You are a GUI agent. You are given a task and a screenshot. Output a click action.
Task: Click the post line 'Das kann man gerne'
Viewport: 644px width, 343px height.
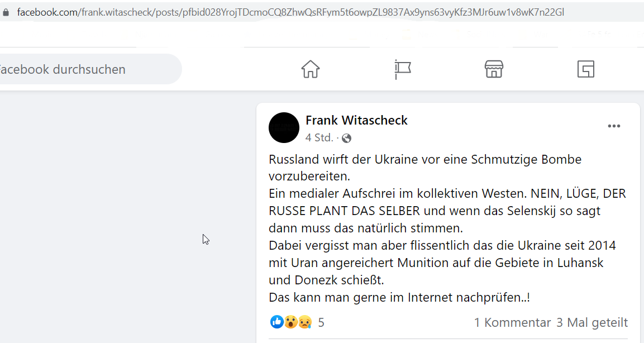399,297
